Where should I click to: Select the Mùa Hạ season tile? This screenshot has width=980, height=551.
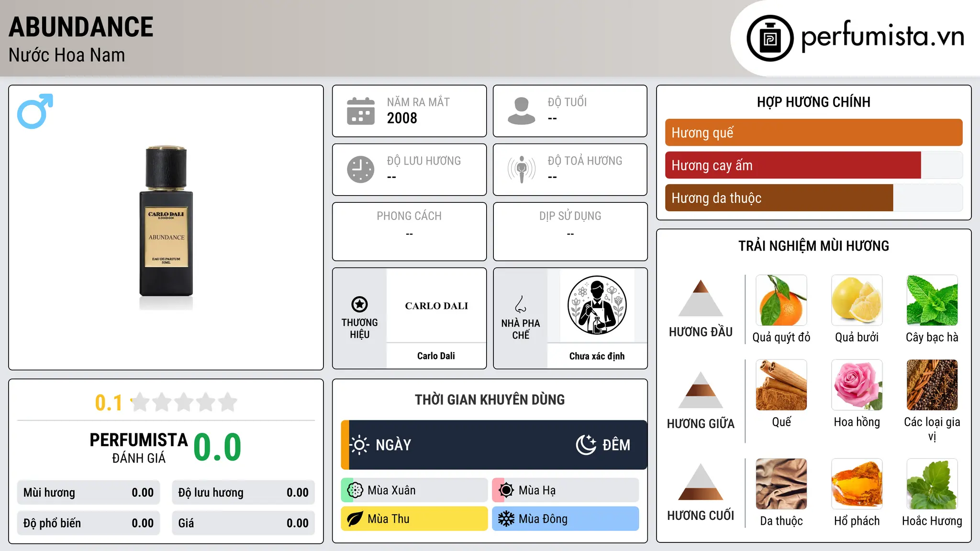pos(566,490)
